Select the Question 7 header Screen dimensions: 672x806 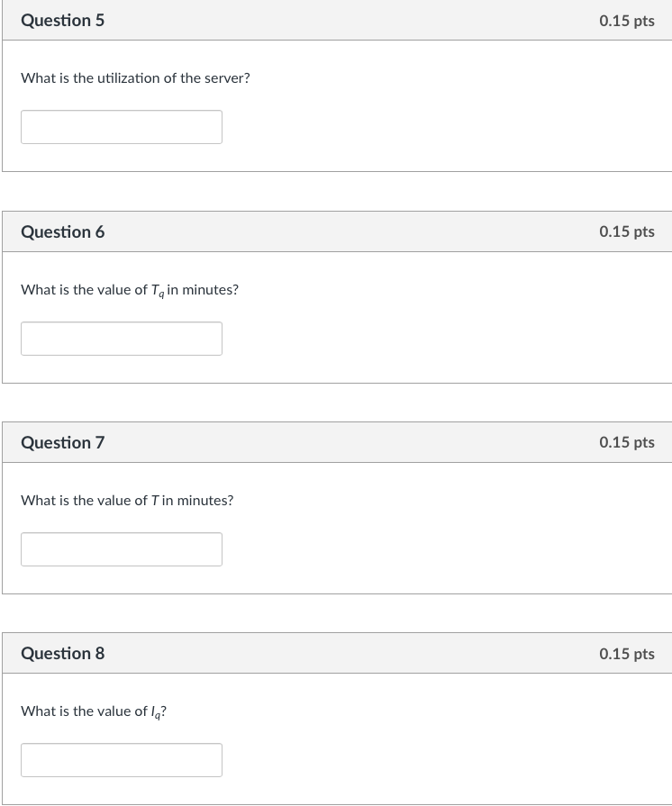[x=62, y=442]
